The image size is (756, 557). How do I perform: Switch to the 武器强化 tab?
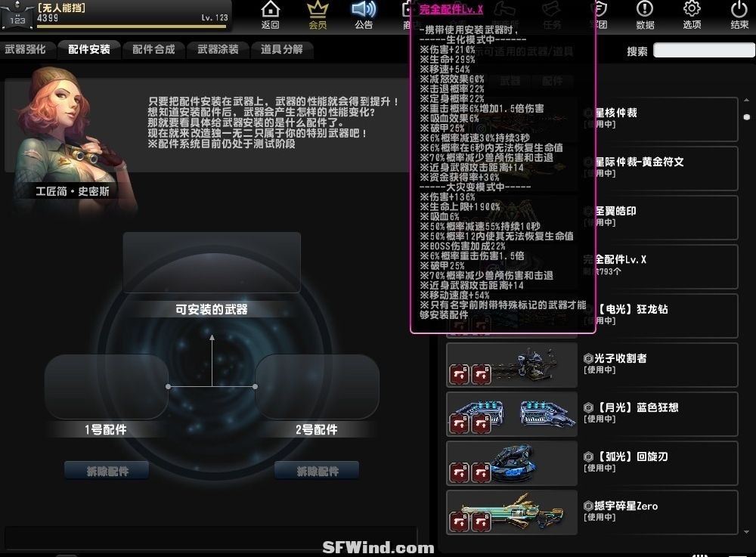[26, 49]
